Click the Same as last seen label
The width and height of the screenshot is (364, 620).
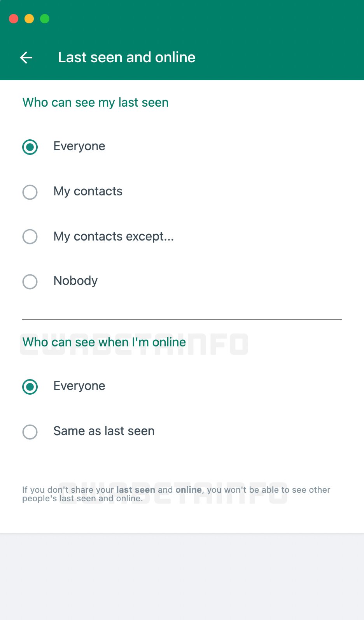pyautogui.click(x=104, y=431)
